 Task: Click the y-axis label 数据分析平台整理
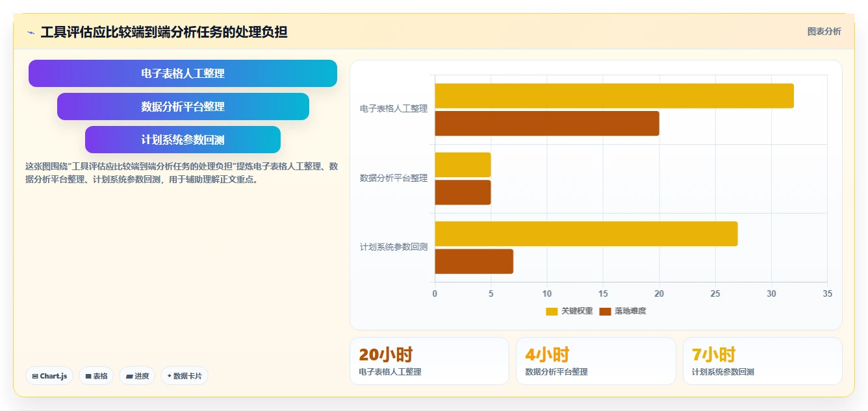[394, 178]
